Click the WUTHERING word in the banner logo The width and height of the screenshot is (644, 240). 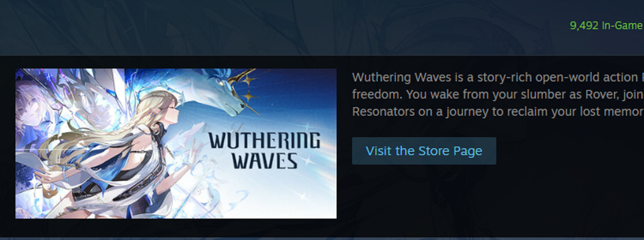pos(264,141)
